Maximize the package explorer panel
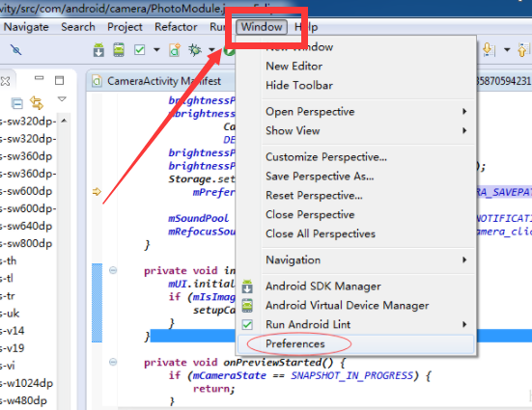The width and height of the screenshot is (532, 410). click(x=59, y=80)
